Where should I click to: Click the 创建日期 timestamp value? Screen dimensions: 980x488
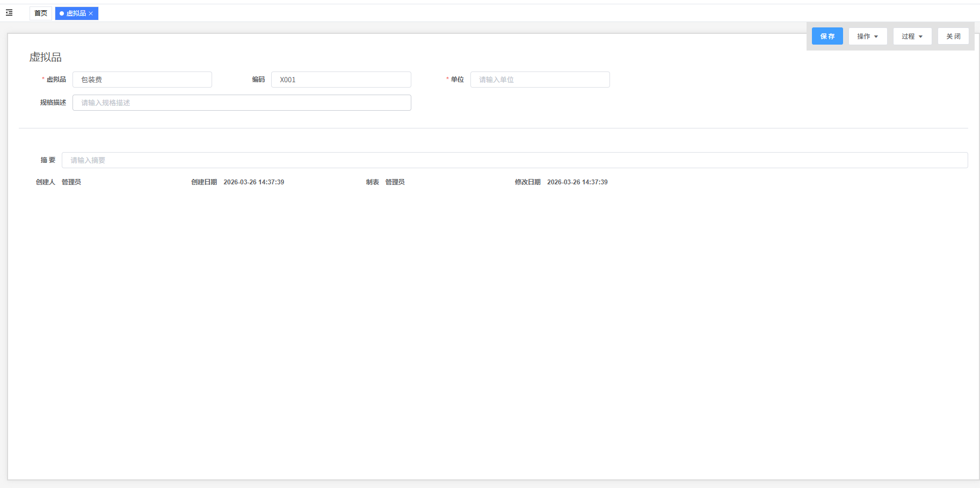click(x=253, y=182)
